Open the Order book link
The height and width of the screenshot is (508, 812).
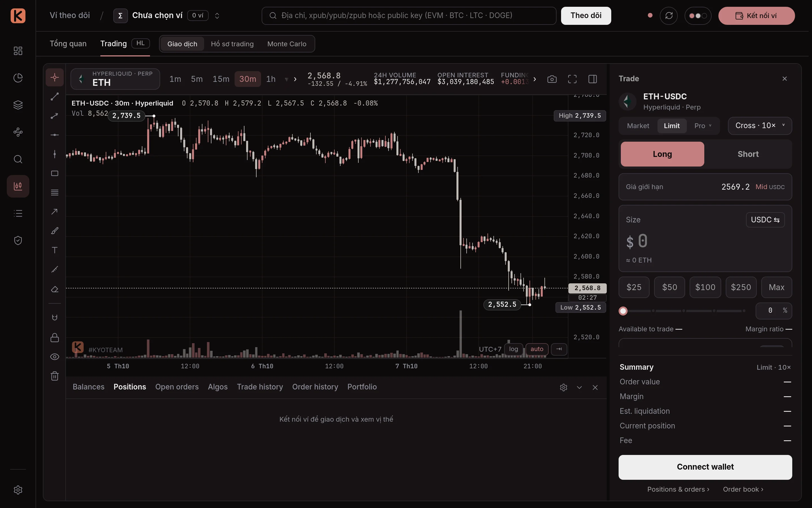pos(743,490)
